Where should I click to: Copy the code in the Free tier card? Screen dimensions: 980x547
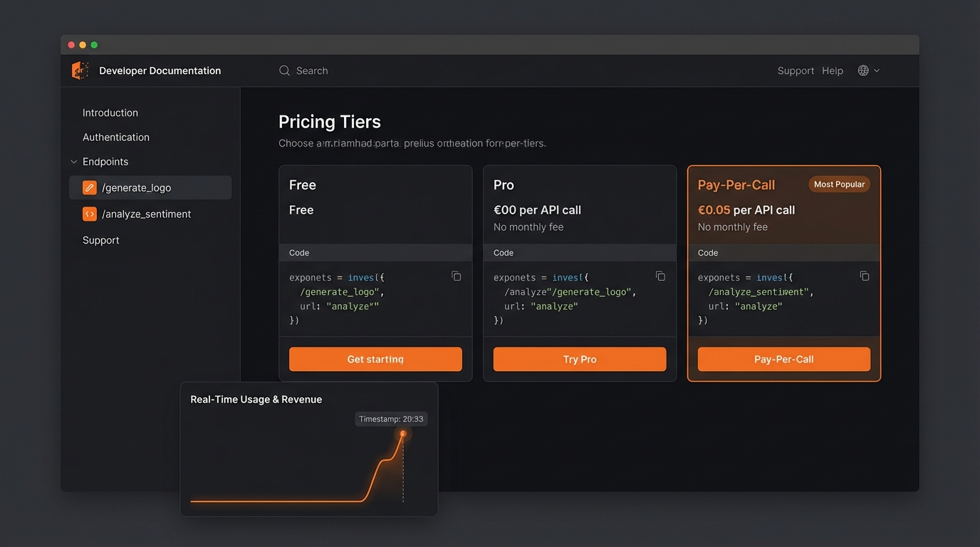point(457,276)
